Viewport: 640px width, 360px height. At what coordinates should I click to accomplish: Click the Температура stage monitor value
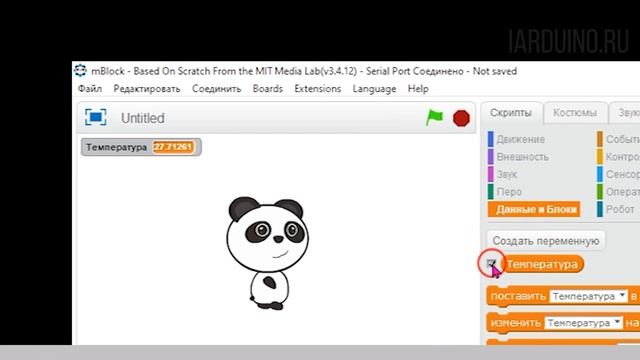click(173, 147)
